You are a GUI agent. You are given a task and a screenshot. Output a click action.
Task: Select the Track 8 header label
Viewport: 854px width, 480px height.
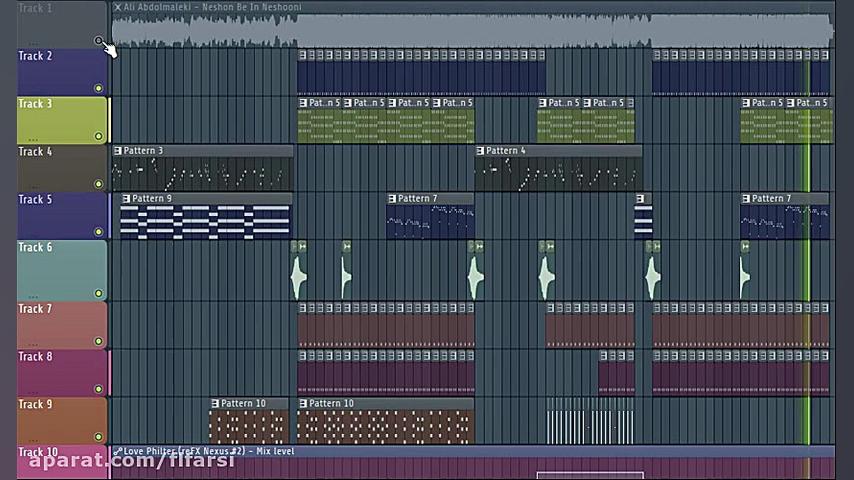[35, 356]
